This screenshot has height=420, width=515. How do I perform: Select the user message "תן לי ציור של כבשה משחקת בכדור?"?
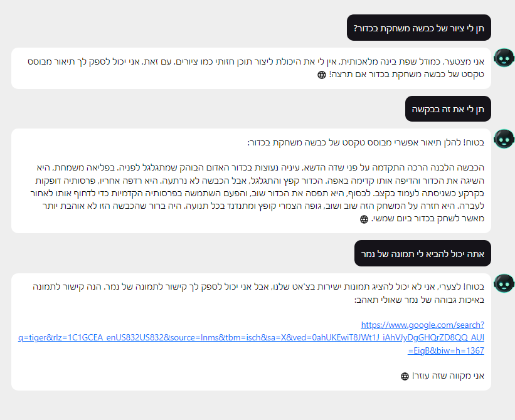pos(418,28)
